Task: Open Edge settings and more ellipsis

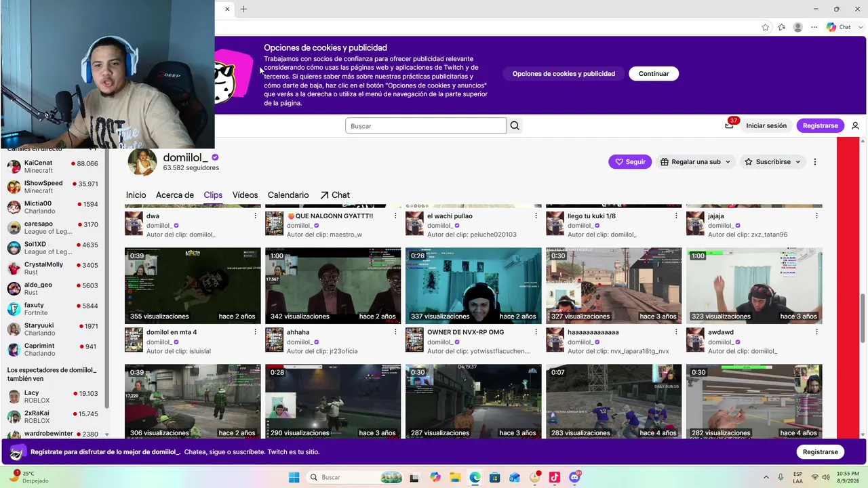Action: [x=814, y=27]
